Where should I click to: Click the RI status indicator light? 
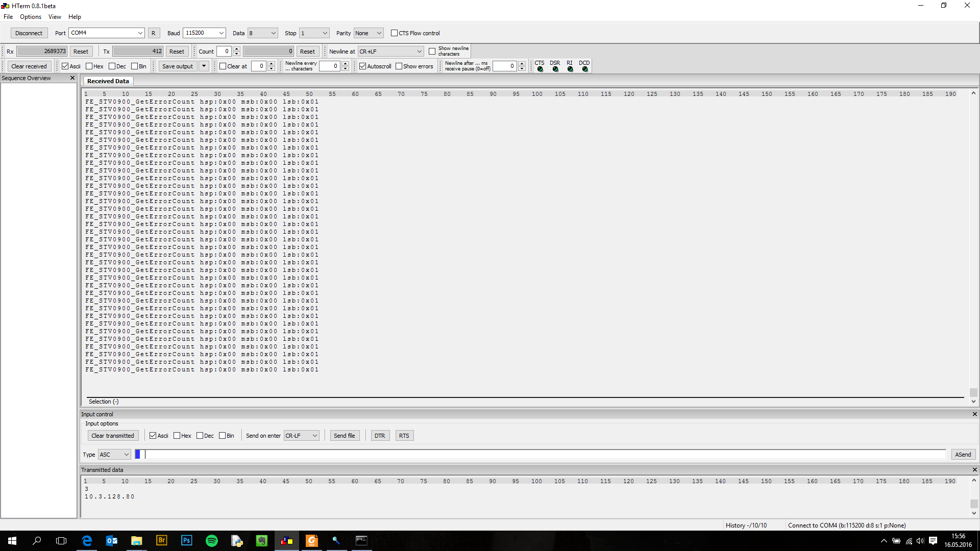[x=570, y=69]
